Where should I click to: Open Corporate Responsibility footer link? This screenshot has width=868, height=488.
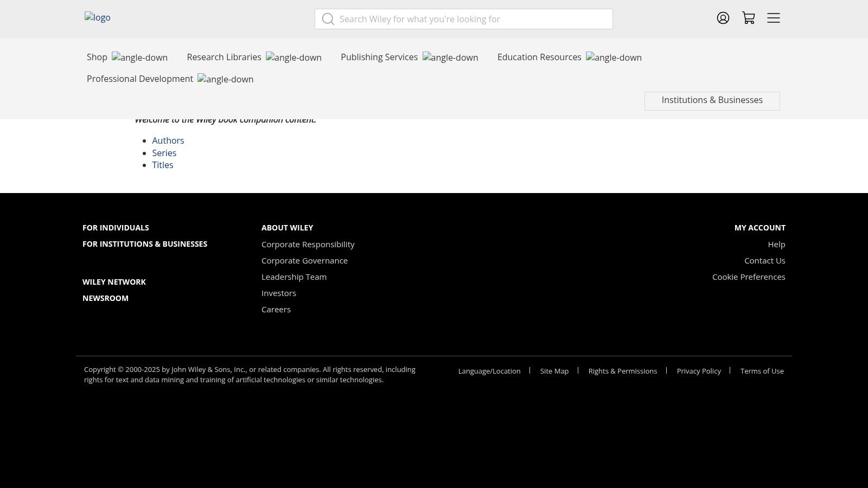click(x=308, y=245)
